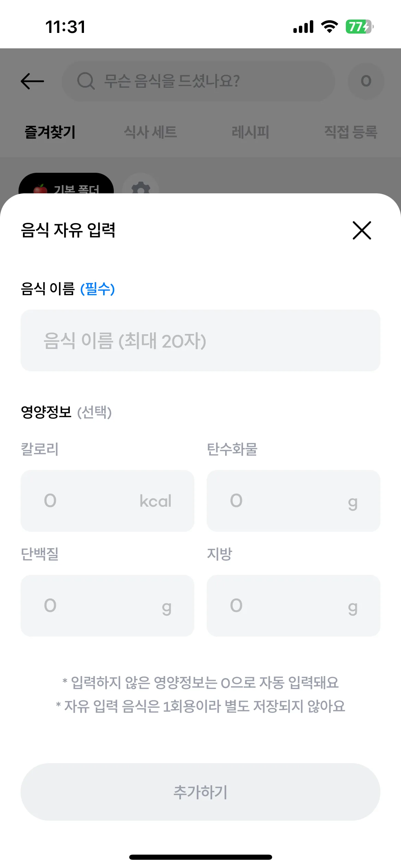Tap the Wi-Fi status icon
The height and width of the screenshot is (868, 401).
point(329,27)
